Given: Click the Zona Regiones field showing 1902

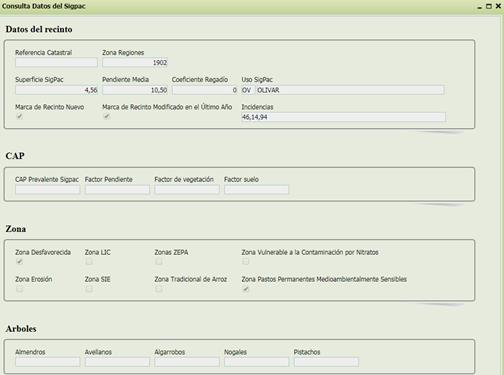Looking at the screenshot, I should (135, 62).
